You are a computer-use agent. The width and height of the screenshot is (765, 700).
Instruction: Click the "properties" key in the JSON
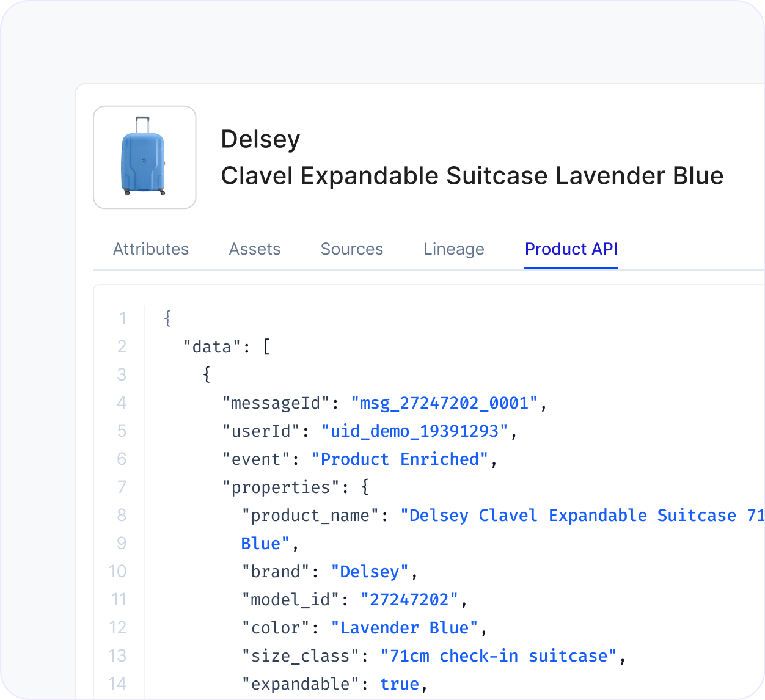tap(281, 487)
